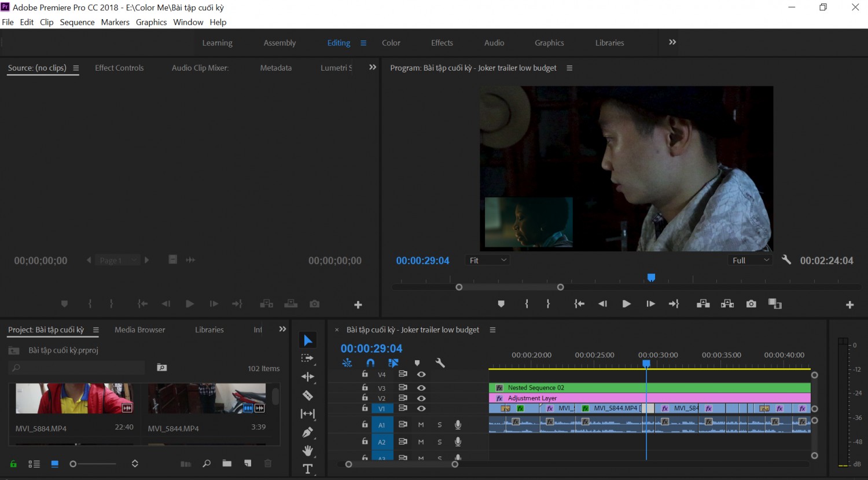
Task: Open the Fit zoom level dropdown
Action: [487, 261]
